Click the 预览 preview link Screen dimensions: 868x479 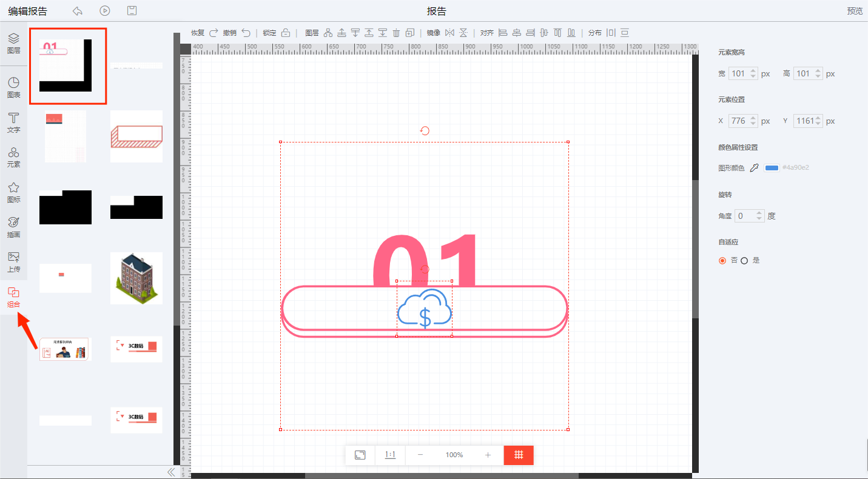click(855, 11)
